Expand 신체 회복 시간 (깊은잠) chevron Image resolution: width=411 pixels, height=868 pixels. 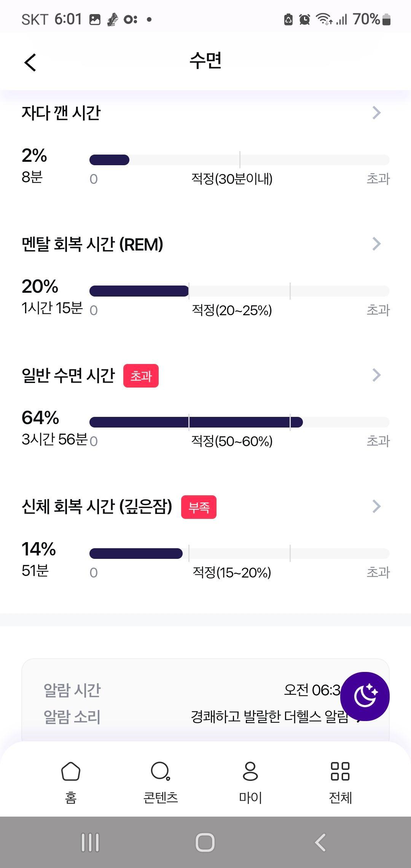click(x=376, y=506)
